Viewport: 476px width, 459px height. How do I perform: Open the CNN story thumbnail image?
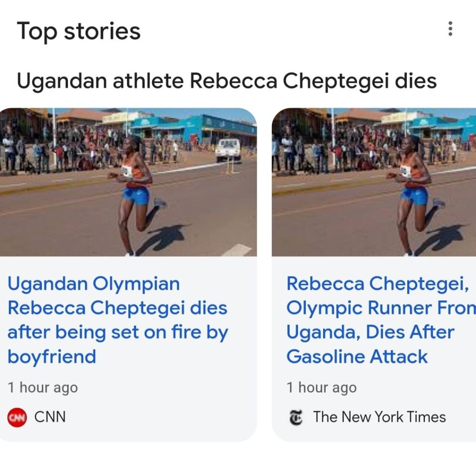click(128, 182)
